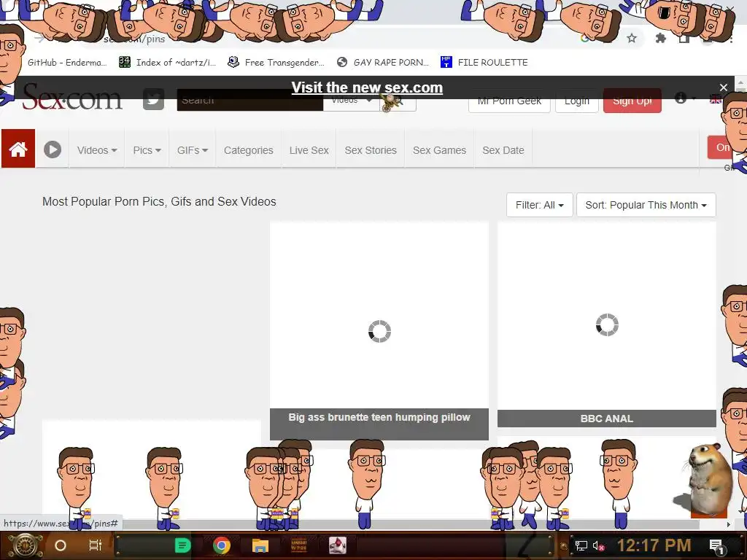Viewport: 747px width, 560px height.
Task: Close the 'Visit the new sex.com' banner
Action: 723,87
